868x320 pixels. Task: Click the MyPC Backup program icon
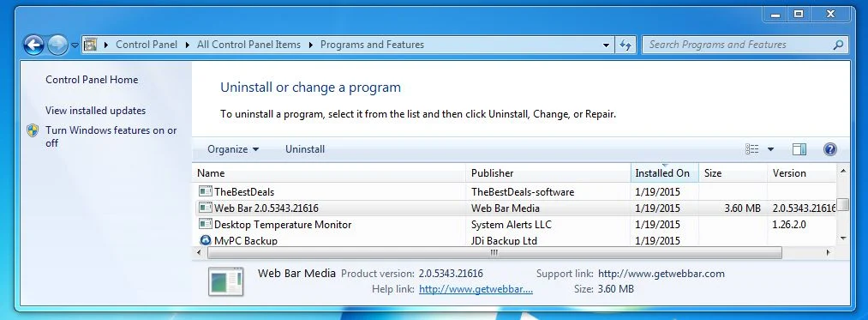coord(206,241)
